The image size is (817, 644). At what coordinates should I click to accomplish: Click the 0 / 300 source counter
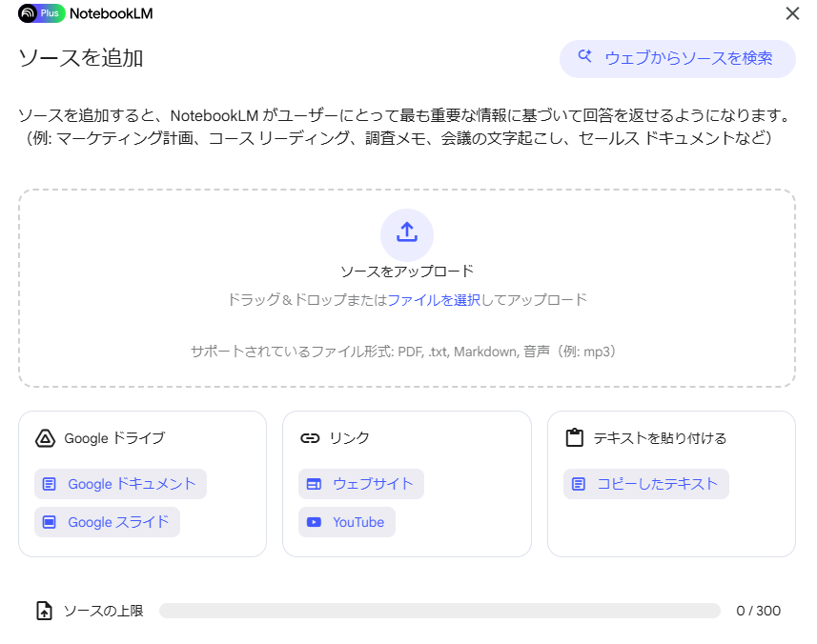point(758,611)
